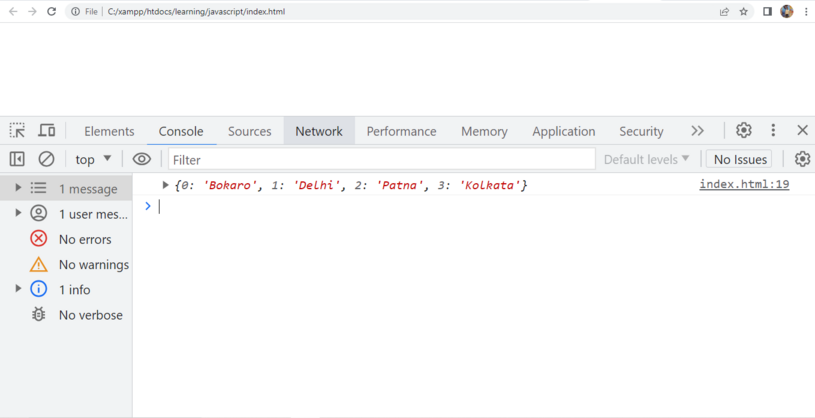Share this page using share icon
The image size is (815, 418).
pyautogui.click(x=724, y=12)
